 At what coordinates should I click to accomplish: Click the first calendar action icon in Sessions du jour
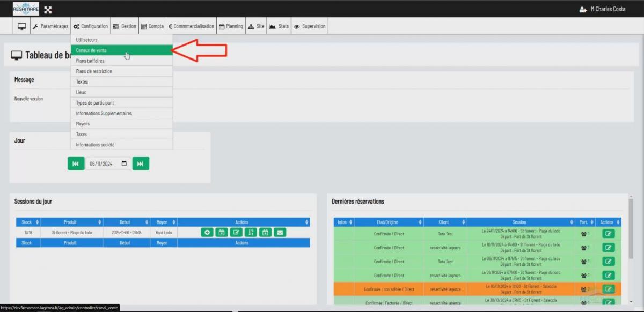pyautogui.click(x=222, y=232)
